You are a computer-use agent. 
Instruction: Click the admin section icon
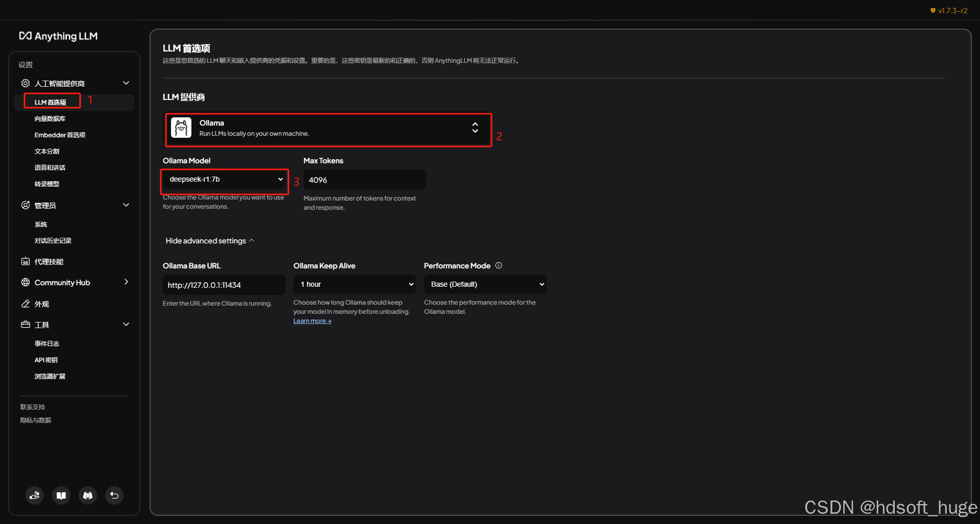(26, 205)
